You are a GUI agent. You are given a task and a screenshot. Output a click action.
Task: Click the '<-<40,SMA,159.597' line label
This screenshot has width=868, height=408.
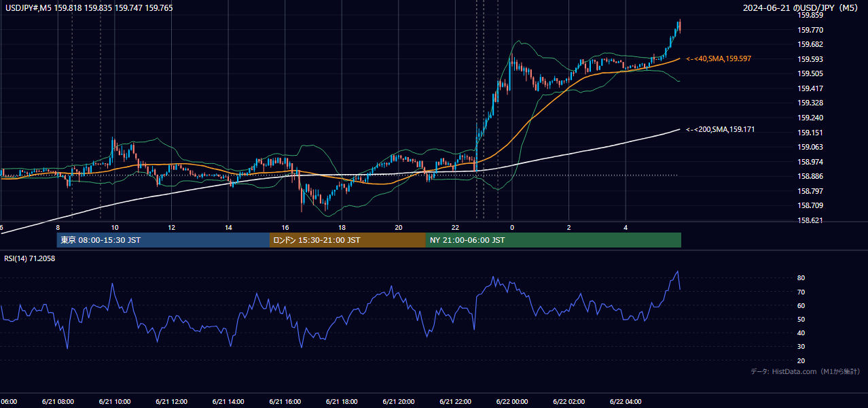tap(718, 59)
